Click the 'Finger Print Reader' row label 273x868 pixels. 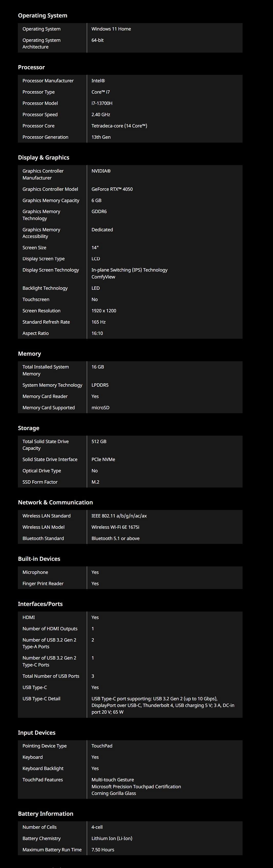(x=43, y=584)
